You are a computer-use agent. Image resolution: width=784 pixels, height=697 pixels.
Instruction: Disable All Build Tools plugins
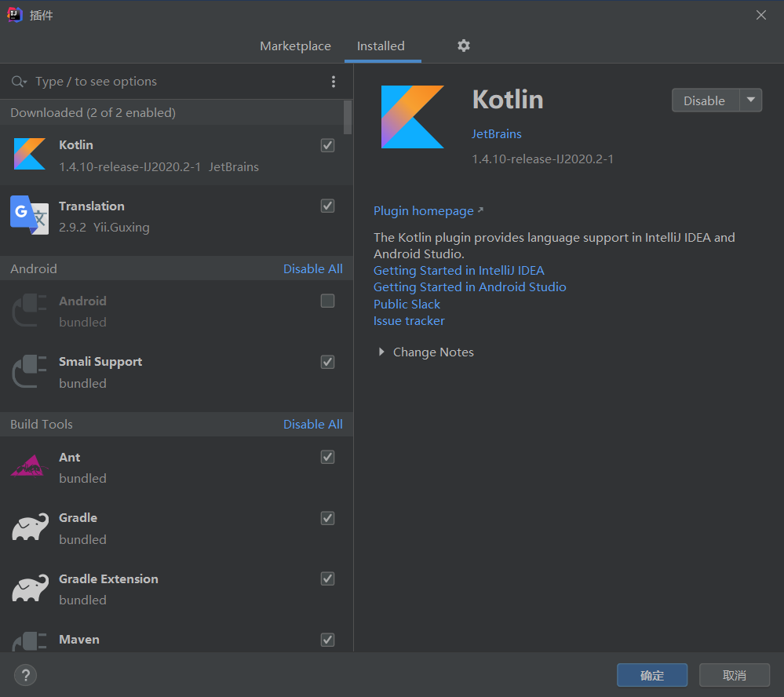[x=313, y=425]
